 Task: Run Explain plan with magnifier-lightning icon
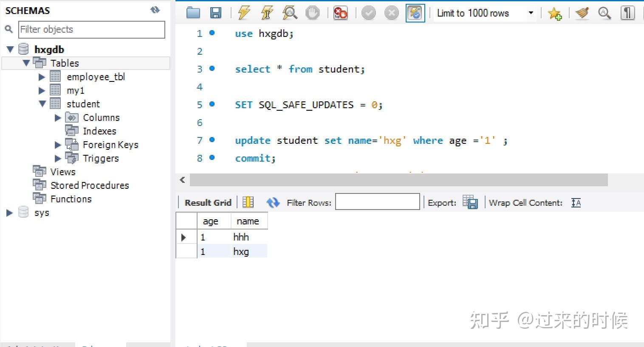pyautogui.click(x=290, y=13)
